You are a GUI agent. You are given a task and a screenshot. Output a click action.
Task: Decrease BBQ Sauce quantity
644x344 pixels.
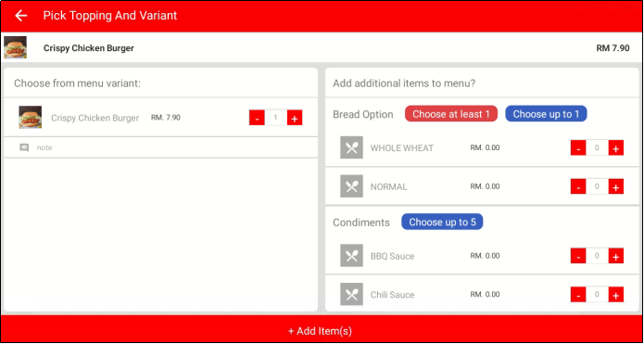tap(578, 256)
